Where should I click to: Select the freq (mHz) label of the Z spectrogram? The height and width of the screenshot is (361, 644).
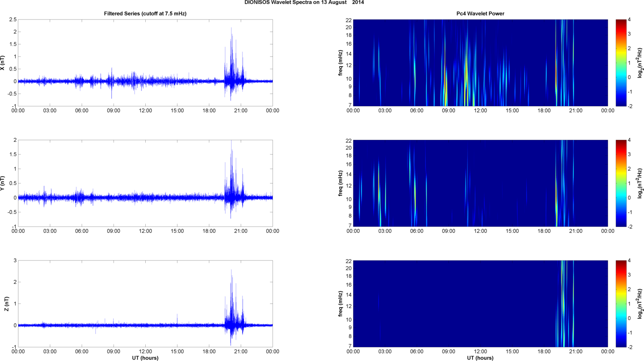tap(340, 304)
